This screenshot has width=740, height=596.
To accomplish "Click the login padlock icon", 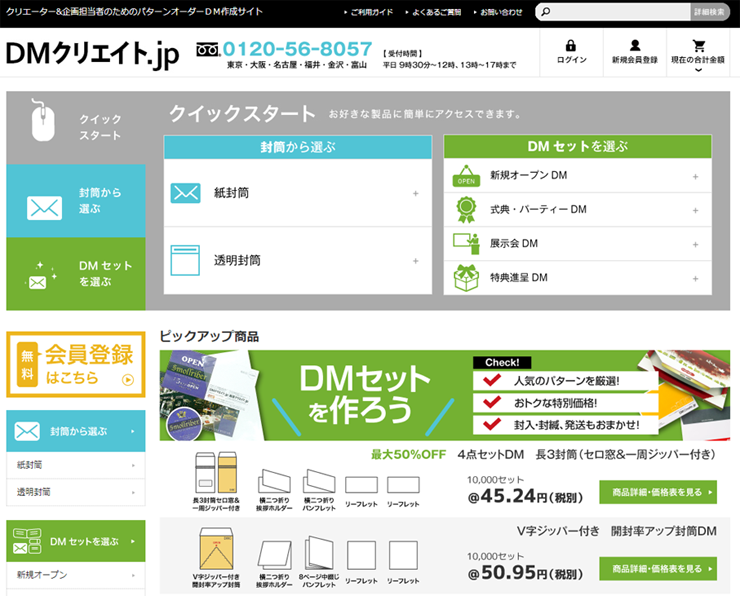I will (571, 45).
